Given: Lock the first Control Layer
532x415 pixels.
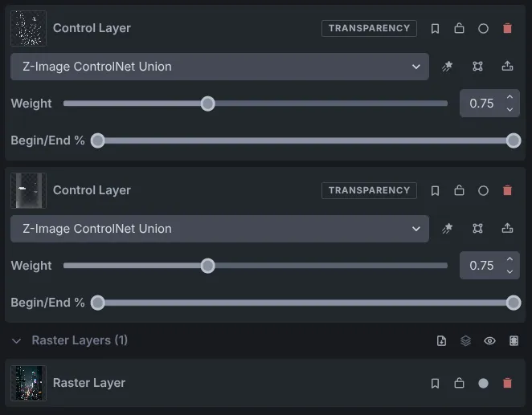Looking at the screenshot, I should pyautogui.click(x=459, y=28).
